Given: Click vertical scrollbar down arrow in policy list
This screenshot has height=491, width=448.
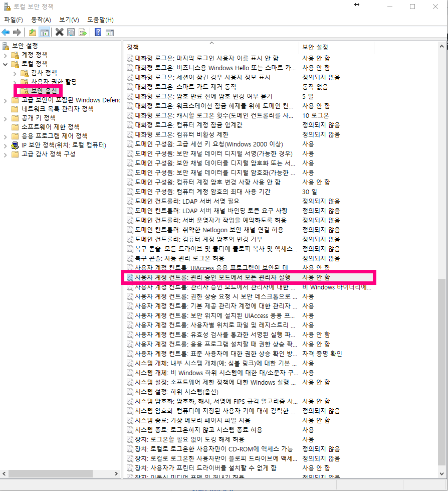Looking at the screenshot, I should click(442, 474).
